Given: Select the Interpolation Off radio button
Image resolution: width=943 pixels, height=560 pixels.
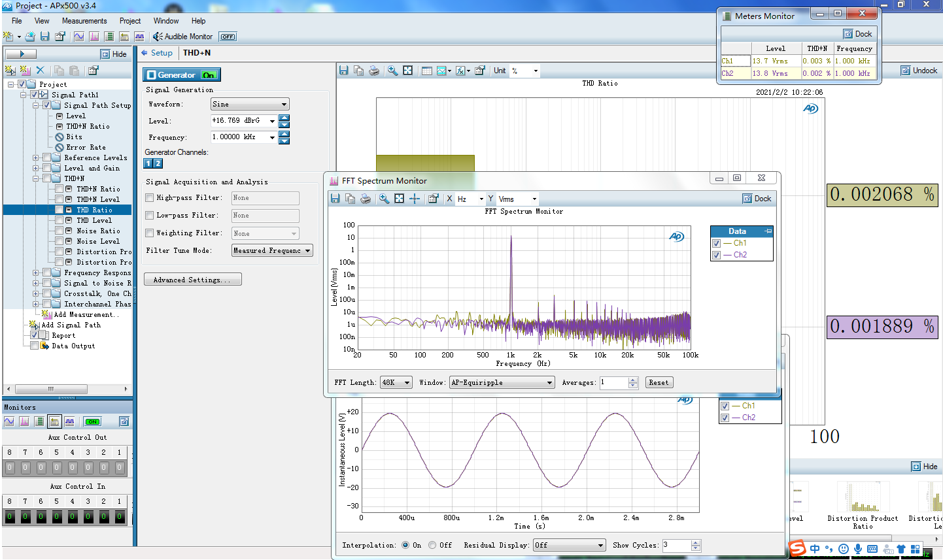Looking at the screenshot, I should [432, 545].
